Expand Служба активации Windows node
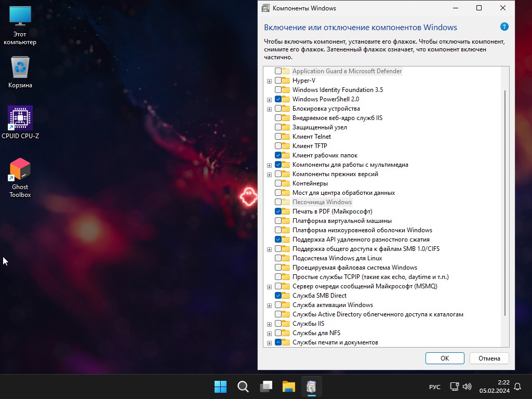 270,305
